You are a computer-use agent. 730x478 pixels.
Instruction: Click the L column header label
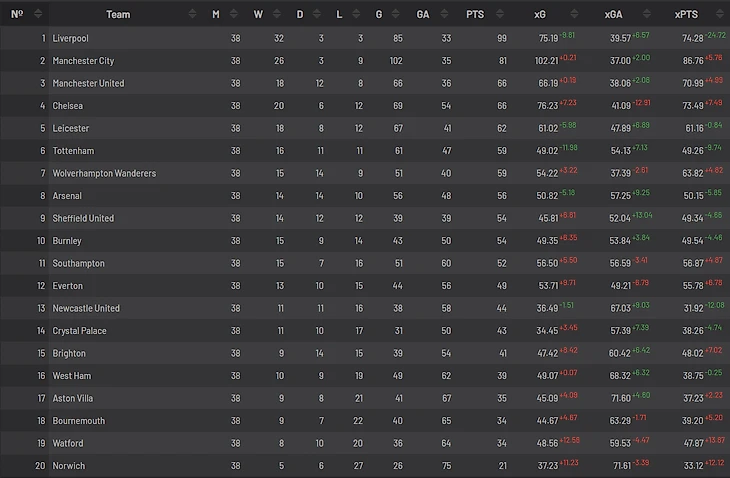[x=339, y=14]
